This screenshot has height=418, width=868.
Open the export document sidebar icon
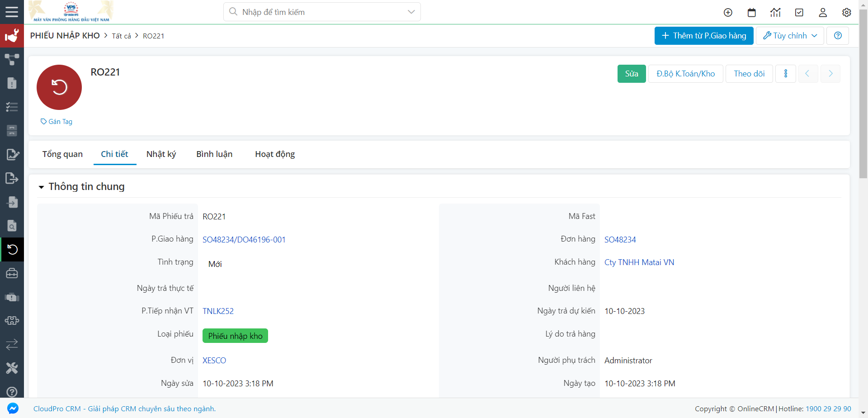pyautogui.click(x=12, y=178)
